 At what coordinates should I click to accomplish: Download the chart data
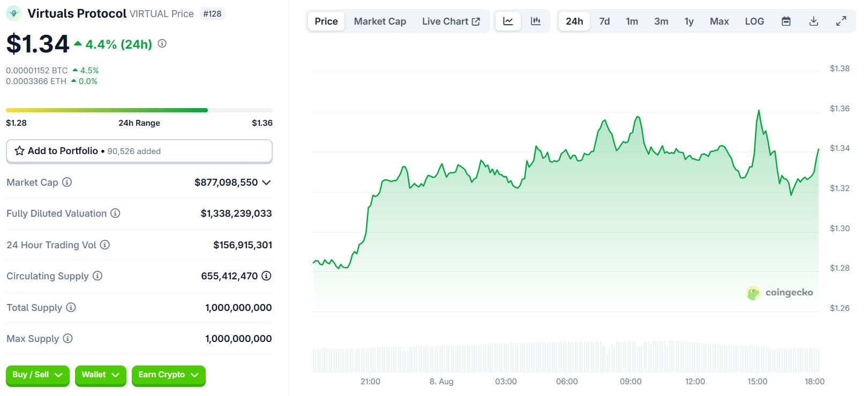point(813,21)
